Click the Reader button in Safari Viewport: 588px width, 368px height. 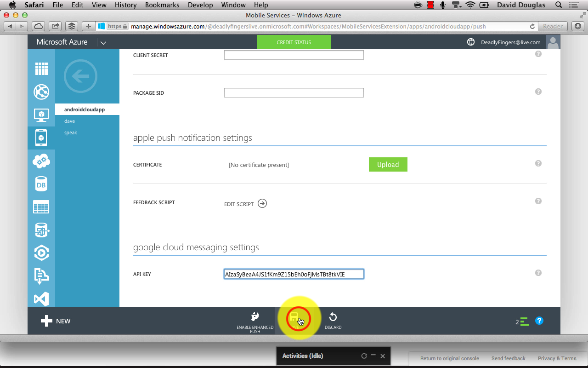(x=553, y=26)
